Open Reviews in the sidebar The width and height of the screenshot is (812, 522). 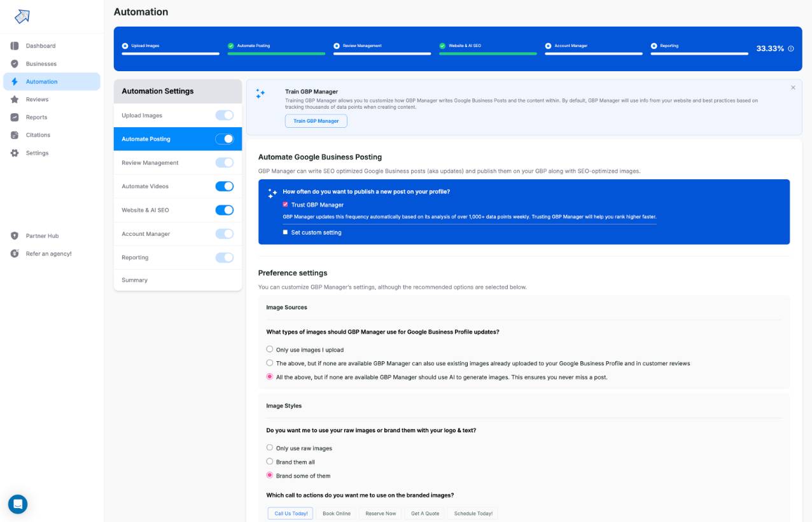pos(38,99)
